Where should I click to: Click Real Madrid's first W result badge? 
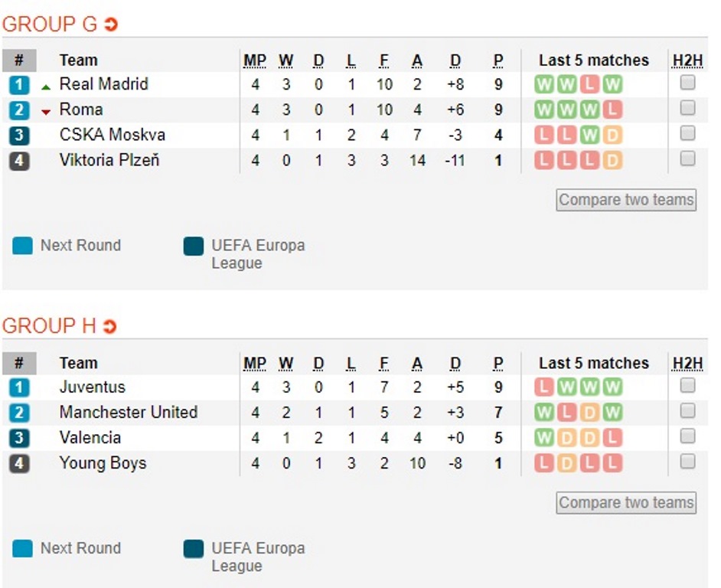544,85
